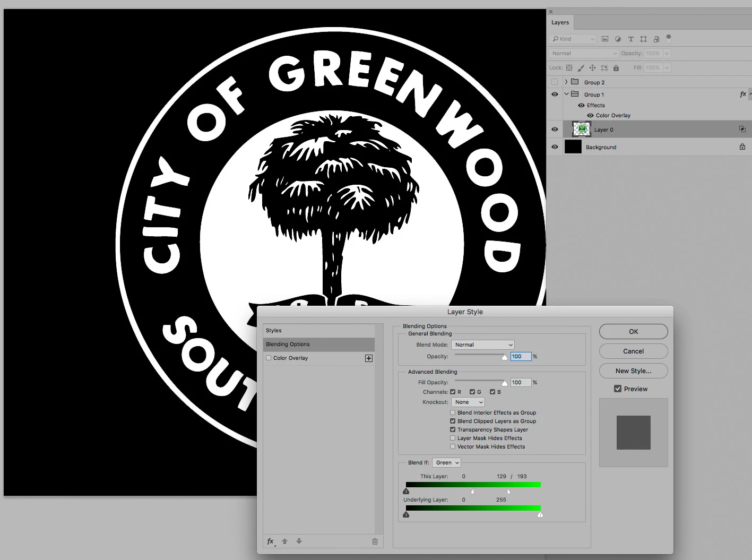Show Group 2 layer visibility box
The height and width of the screenshot is (560, 752).
(555, 82)
